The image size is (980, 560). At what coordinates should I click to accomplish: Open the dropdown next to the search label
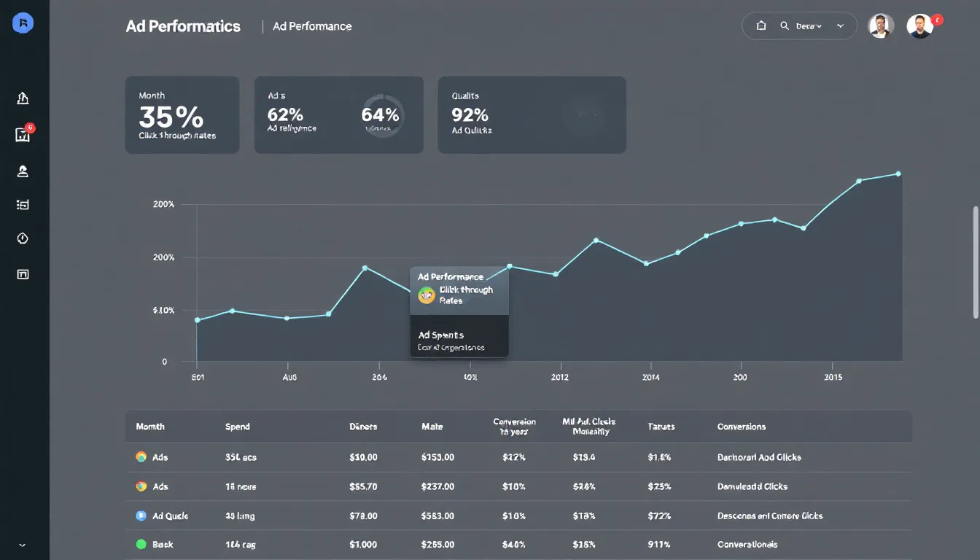809,26
